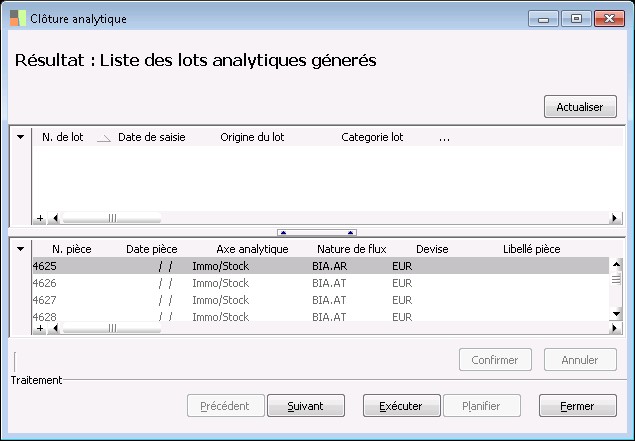Click left scroll arrow of pièces grid
The width and height of the screenshot is (635, 441).
[x=55, y=328]
